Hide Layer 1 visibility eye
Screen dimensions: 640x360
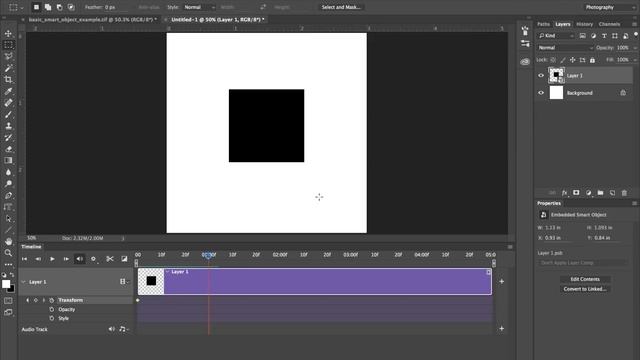pyautogui.click(x=541, y=76)
